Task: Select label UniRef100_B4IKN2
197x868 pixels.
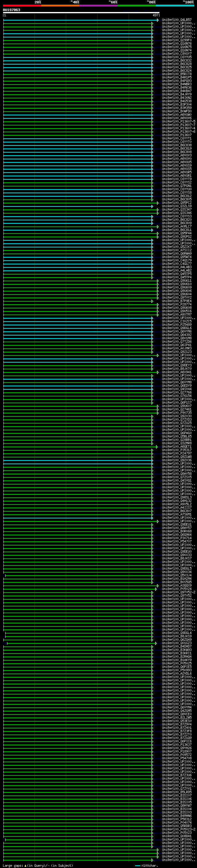Action: click(177, 98)
